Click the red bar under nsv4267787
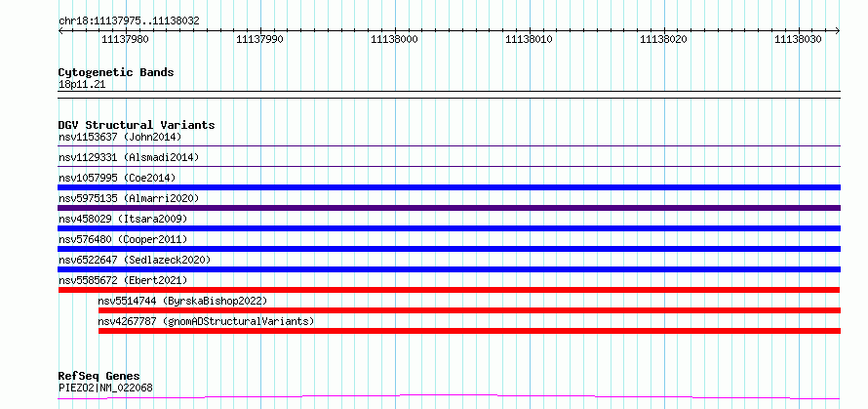Screen dimensions: 868x409 (x=469, y=331)
